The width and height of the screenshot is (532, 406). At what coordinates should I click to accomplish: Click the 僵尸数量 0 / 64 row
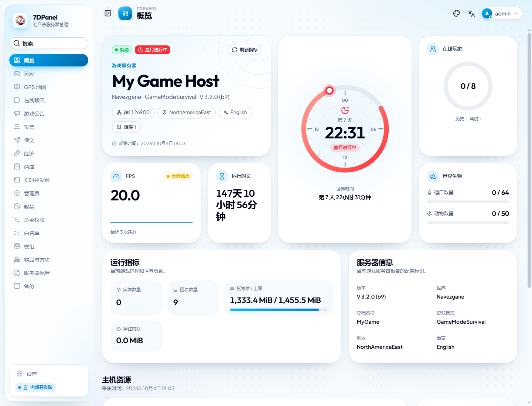click(468, 196)
